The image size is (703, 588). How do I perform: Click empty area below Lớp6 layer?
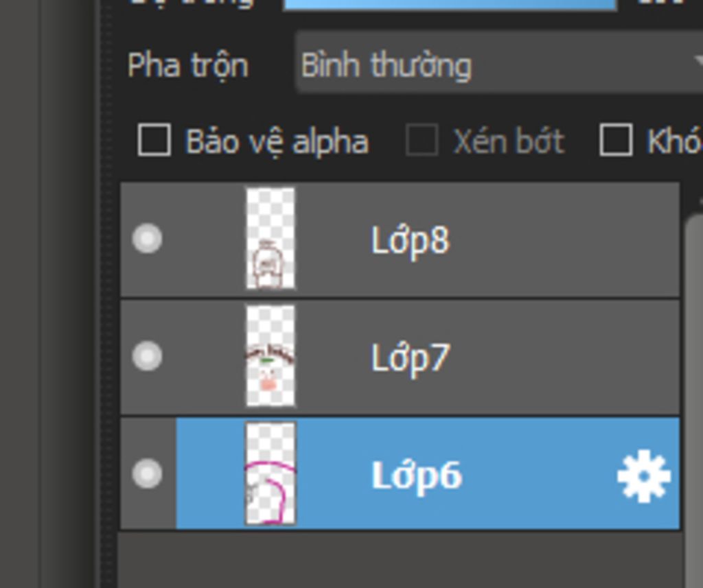(x=401, y=559)
